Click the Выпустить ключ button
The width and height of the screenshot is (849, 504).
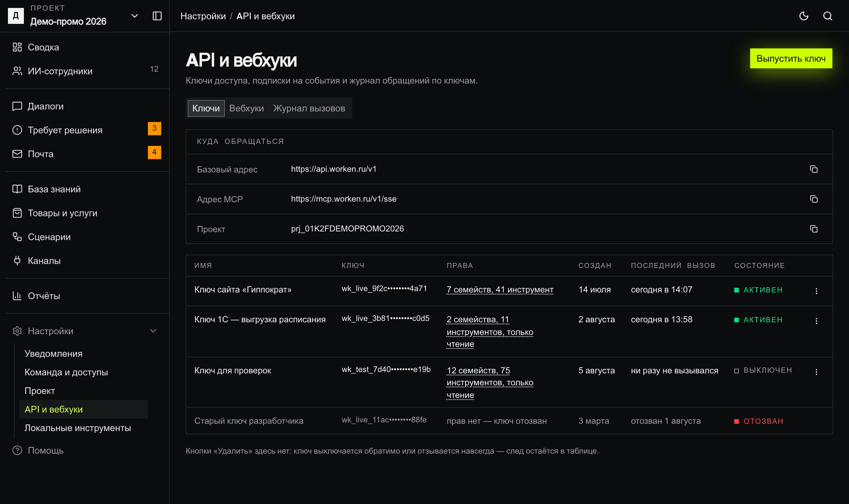[x=791, y=58]
